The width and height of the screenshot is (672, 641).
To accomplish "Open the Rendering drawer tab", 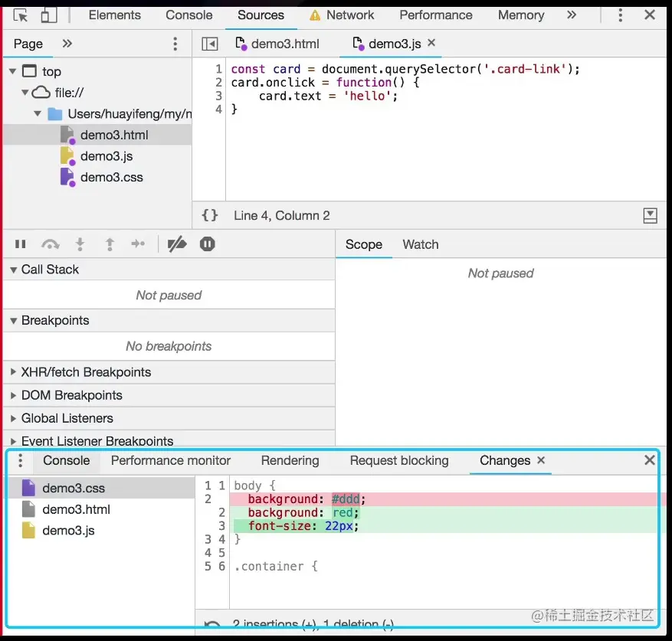I will [290, 460].
